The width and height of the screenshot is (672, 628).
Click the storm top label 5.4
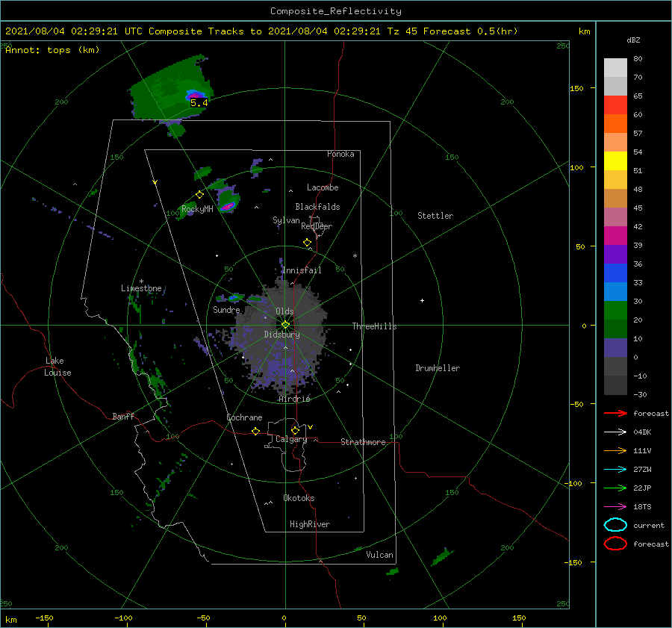(x=199, y=102)
